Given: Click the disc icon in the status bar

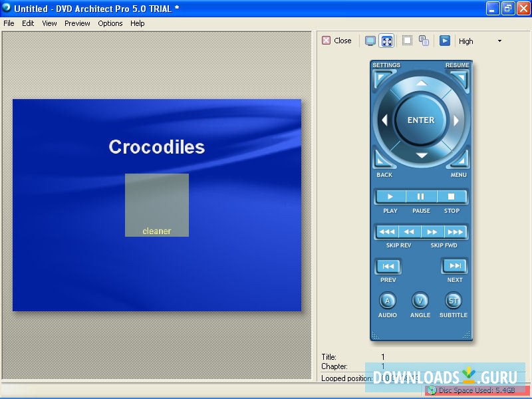Looking at the screenshot, I should click(432, 390).
